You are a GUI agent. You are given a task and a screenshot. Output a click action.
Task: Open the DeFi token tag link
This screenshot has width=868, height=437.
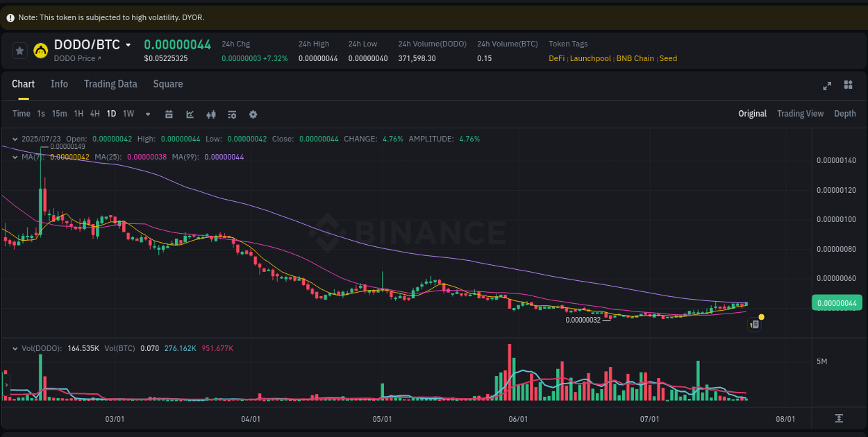556,58
